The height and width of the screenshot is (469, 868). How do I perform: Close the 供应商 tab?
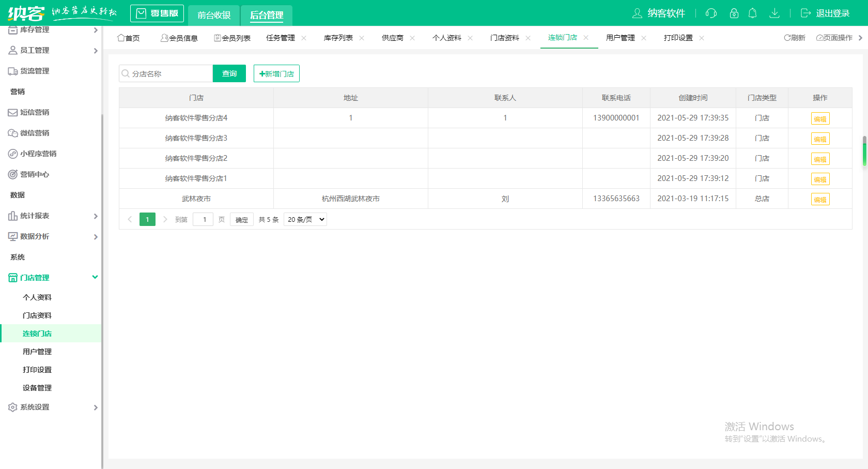tap(412, 38)
